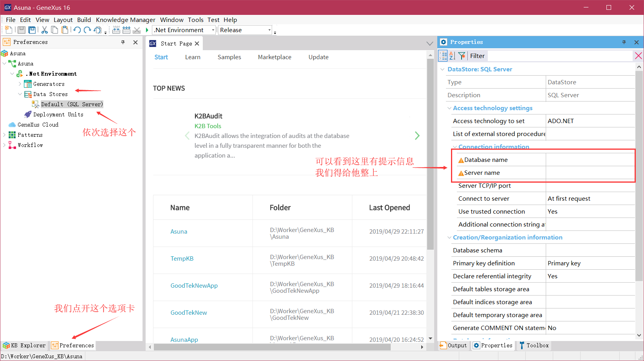Open the Tools menu

(195, 20)
